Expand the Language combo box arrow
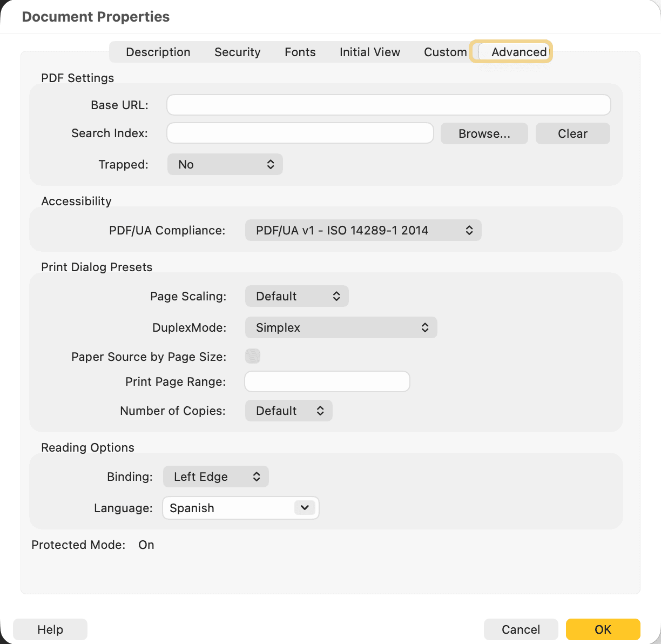 click(x=305, y=507)
